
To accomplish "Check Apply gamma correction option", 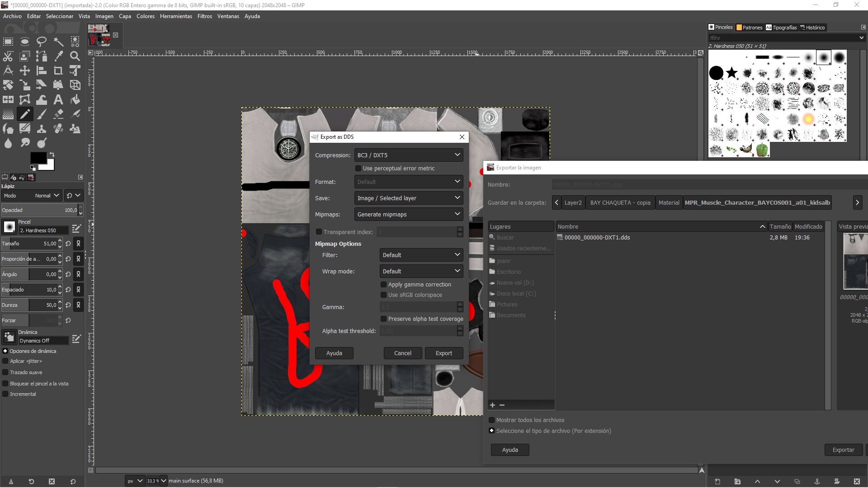I will (384, 285).
